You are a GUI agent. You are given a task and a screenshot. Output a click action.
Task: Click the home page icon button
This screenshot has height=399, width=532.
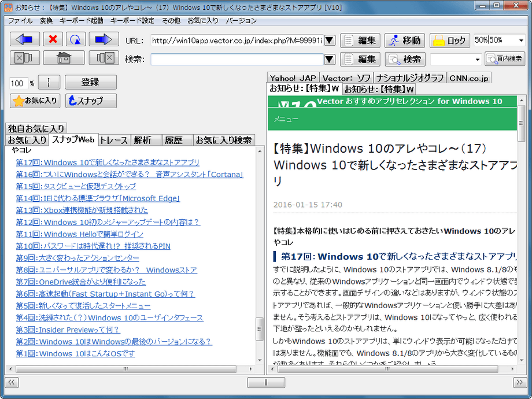64,58
